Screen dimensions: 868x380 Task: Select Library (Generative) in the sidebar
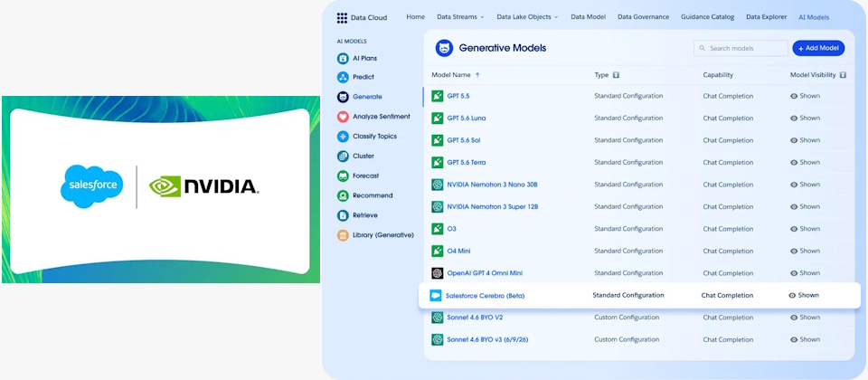point(383,235)
